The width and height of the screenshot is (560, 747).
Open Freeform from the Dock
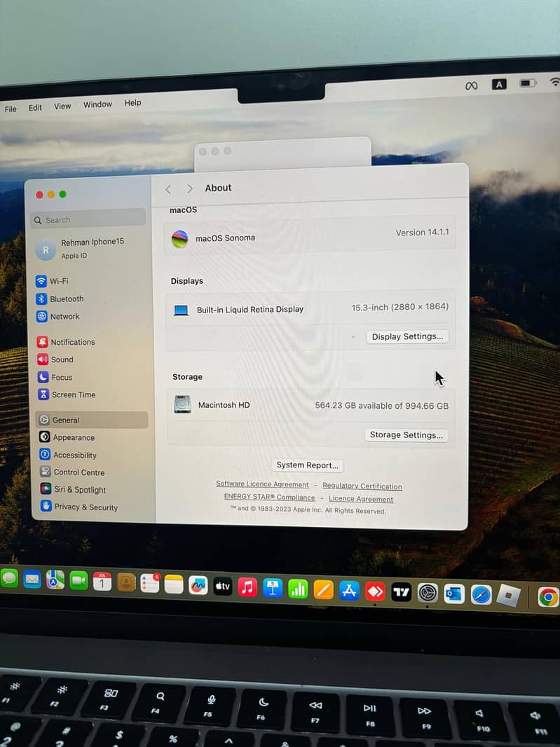pos(198,585)
